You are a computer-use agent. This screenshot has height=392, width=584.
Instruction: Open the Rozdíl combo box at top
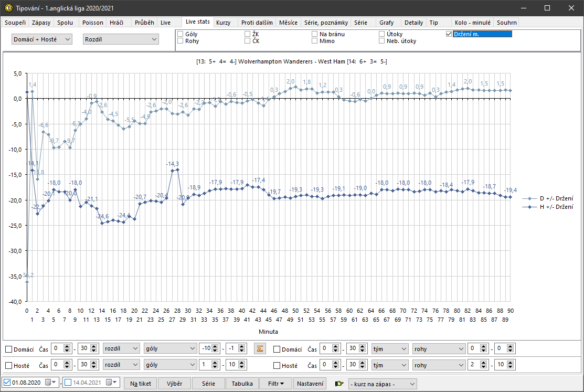point(121,39)
